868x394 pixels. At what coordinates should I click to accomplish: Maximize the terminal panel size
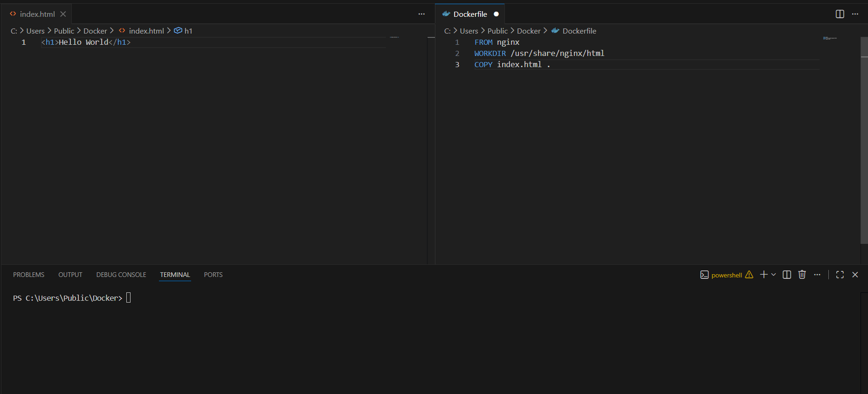[x=840, y=275]
